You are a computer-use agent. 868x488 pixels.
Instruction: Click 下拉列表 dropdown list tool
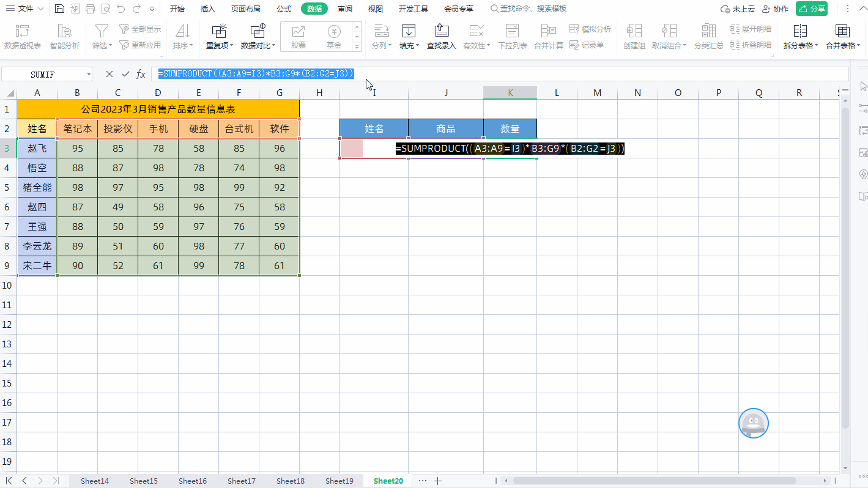(513, 37)
